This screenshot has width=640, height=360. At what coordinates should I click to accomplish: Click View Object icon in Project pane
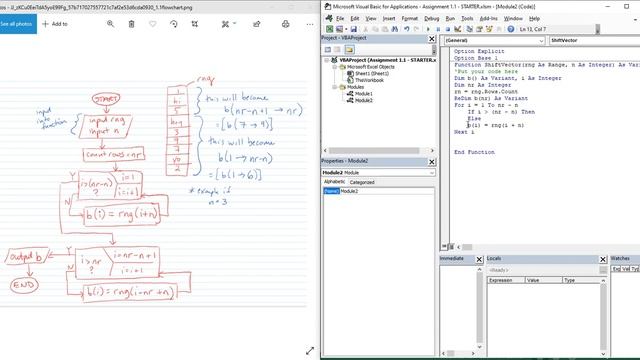click(x=338, y=50)
